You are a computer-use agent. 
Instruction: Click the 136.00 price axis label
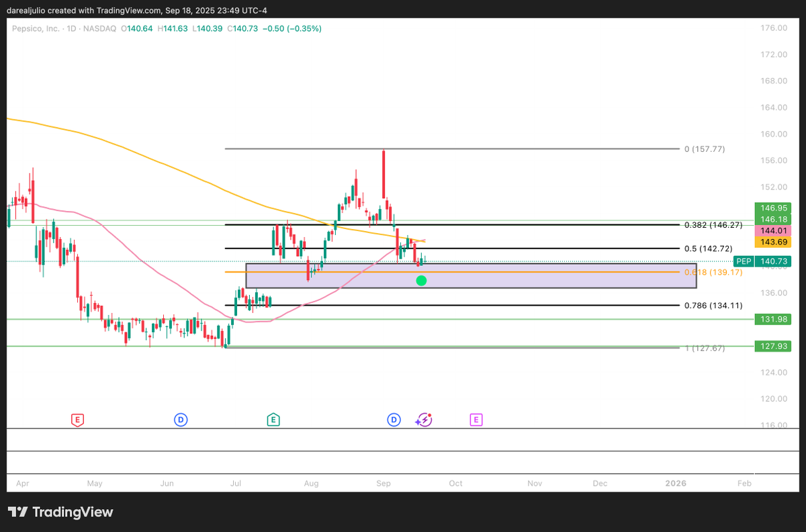(x=773, y=293)
